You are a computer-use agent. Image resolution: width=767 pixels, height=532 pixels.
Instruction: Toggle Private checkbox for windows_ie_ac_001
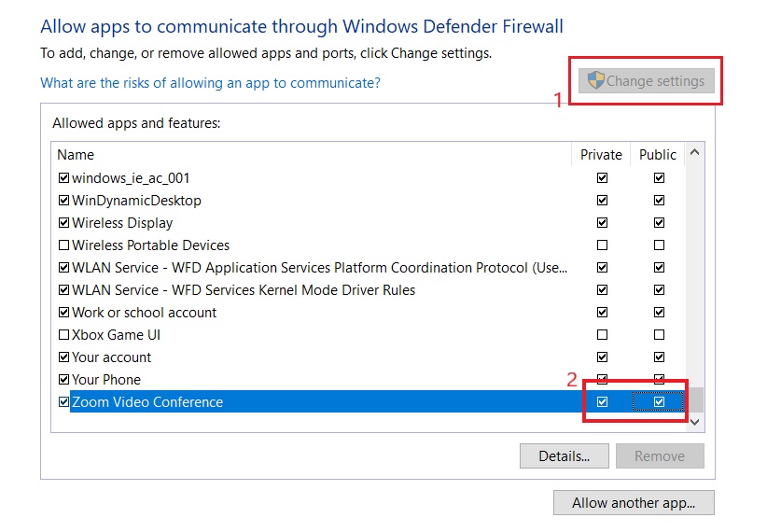(x=602, y=177)
